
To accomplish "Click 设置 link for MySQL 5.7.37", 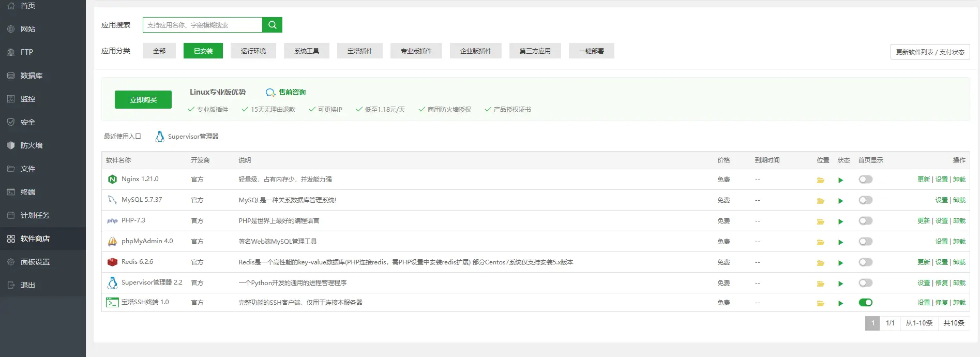I will [941, 200].
